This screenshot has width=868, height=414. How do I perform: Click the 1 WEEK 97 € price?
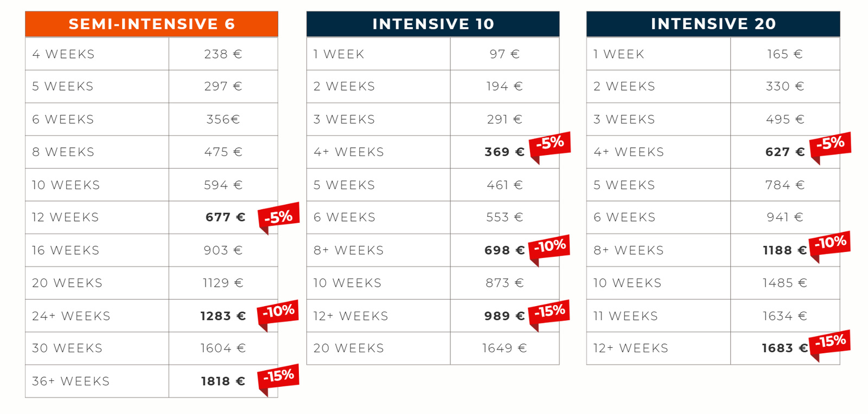coord(505,54)
